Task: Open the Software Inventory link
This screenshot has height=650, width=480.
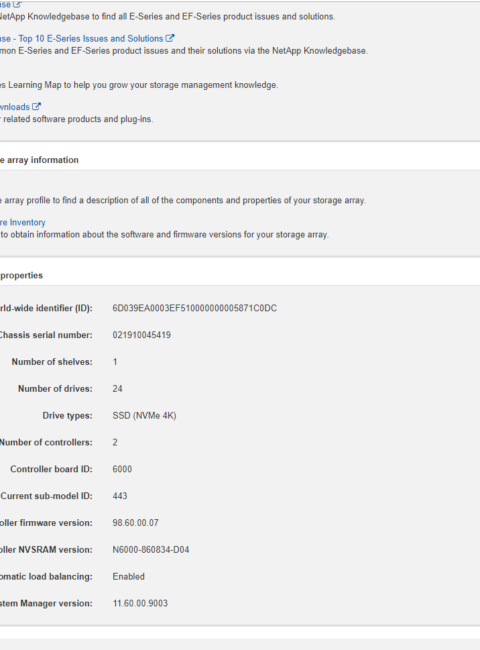Action: [22, 223]
